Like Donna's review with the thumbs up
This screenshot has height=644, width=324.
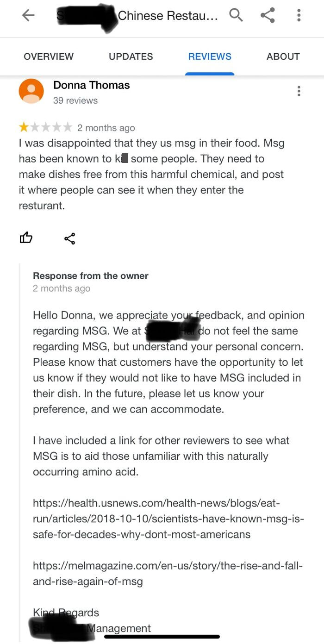coord(26,238)
